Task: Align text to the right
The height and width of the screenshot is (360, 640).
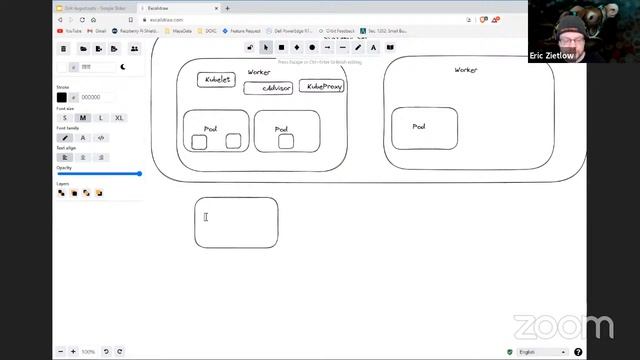Action: click(x=101, y=158)
